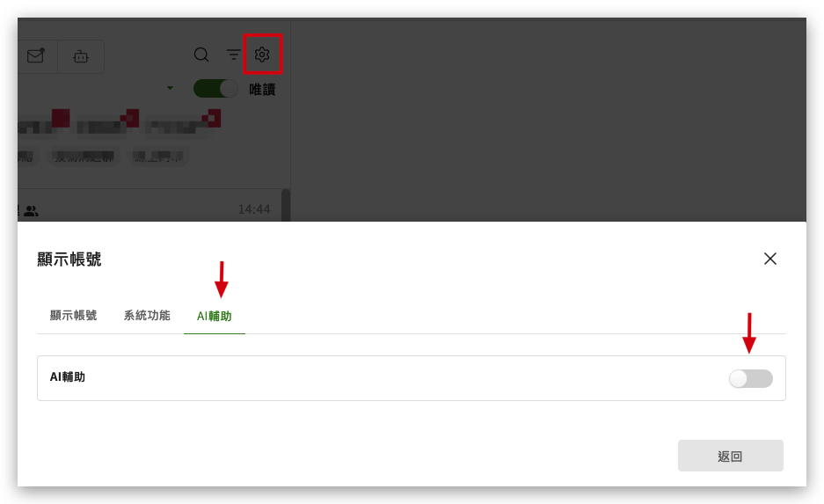Open search with the magnifier icon
824x504 pixels.
click(x=201, y=55)
